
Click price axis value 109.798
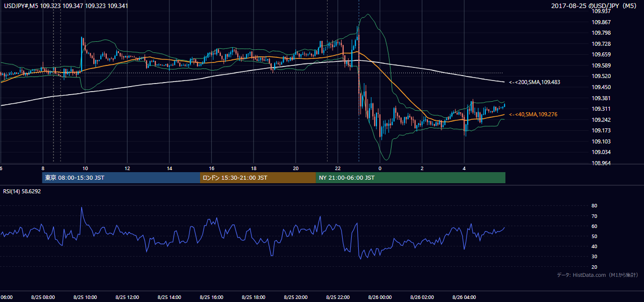click(601, 33)
